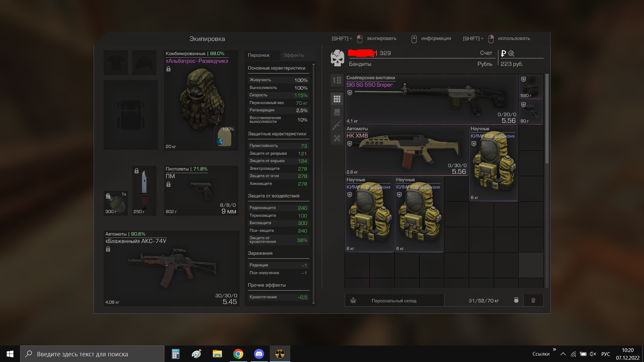
Task: Select the bayonet knife slot
Action: coord(144,191)
